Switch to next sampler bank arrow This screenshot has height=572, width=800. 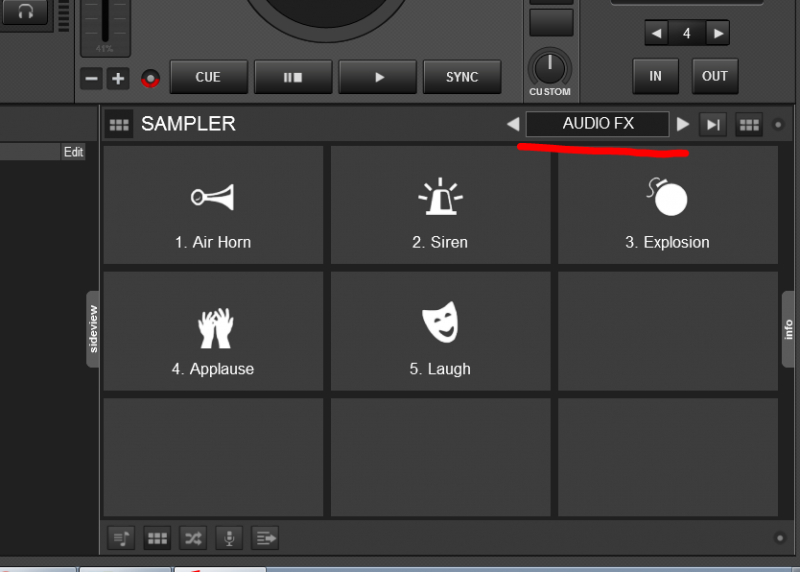[683, 125]
